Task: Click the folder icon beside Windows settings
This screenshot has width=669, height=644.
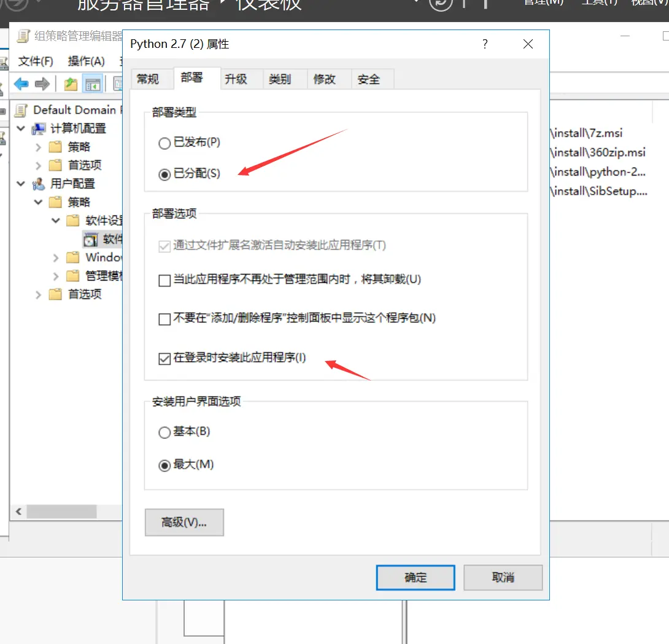Action: (x=73, y=257)
